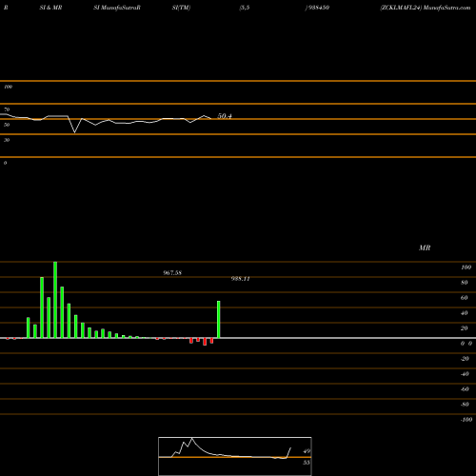Select the 988.11 price label
This screenshot has height=476, width=476.
(241, 279)
